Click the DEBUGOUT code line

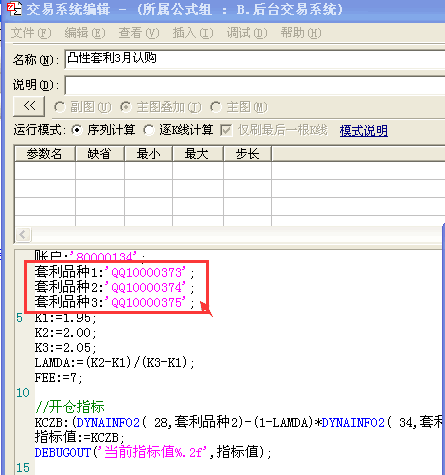tap(153, 452)
